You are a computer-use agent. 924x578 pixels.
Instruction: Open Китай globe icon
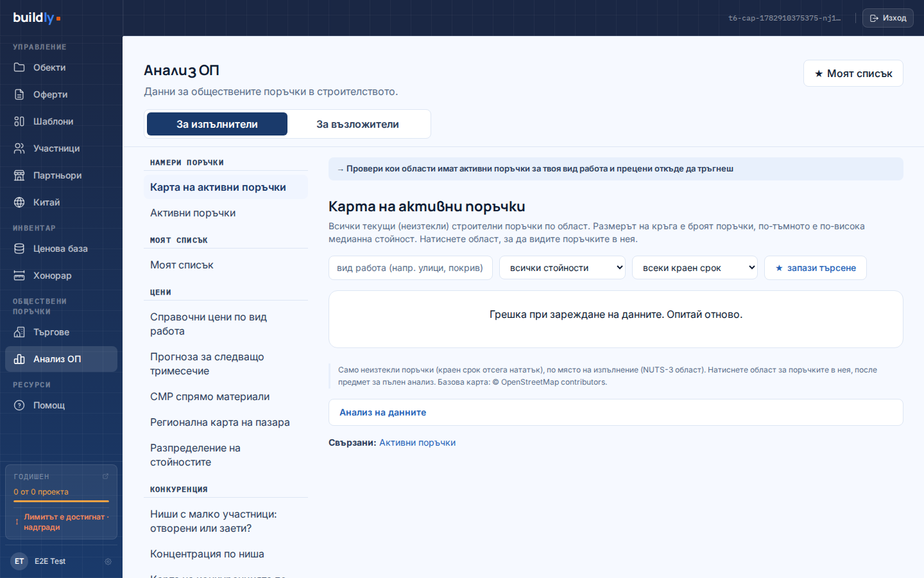[19, 202]
